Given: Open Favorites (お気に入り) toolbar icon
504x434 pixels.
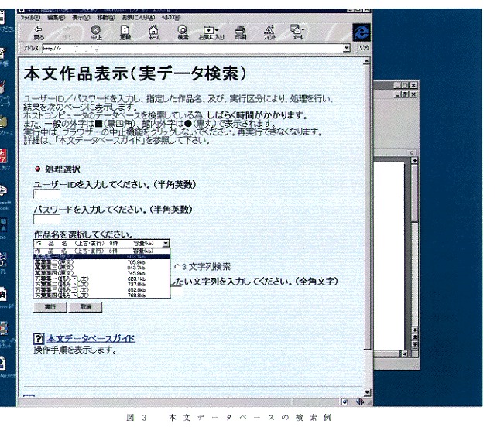Looking at the screenshot, I should (209, 32).
